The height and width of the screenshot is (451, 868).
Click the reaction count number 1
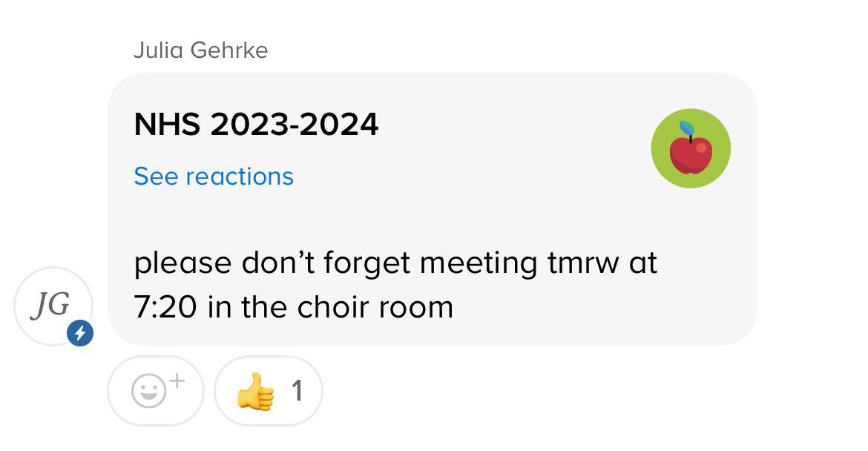pos(297,391)
